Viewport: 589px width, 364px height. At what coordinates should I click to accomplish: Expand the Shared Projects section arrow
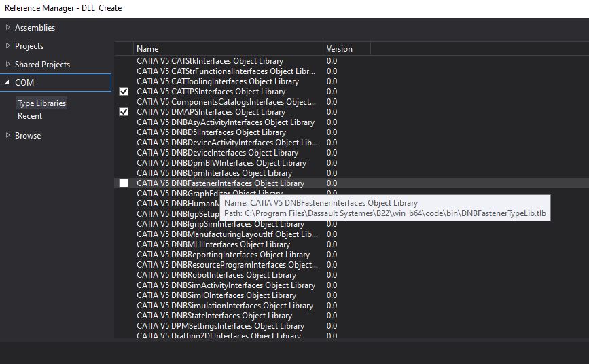(x=7, y=65)
